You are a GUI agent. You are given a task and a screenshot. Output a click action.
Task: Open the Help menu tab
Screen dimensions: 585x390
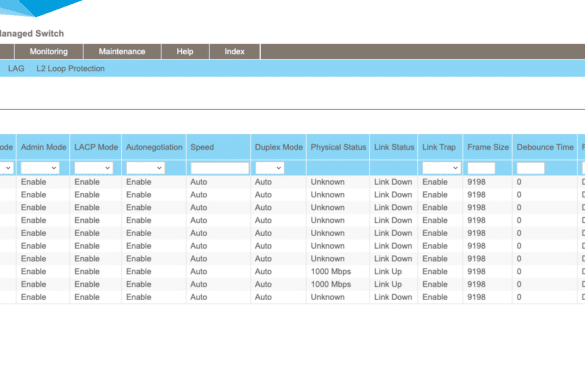click(x=185, y=52)
